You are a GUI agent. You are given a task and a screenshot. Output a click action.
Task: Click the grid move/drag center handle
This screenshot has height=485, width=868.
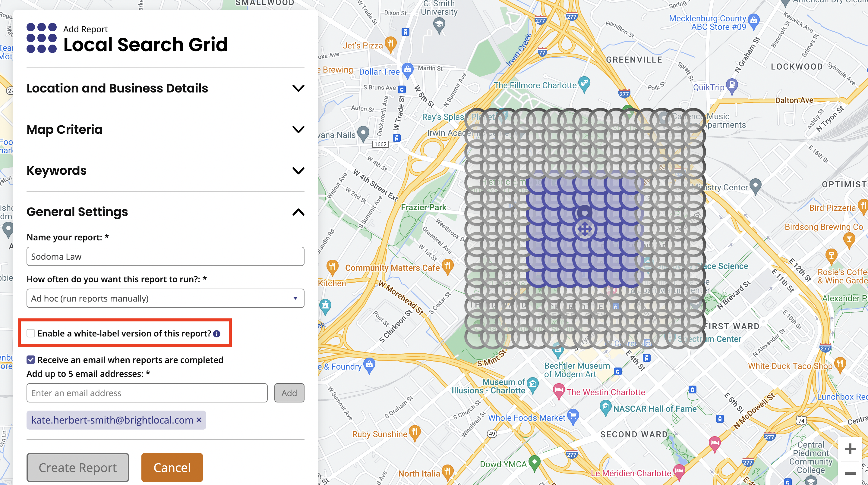pos(584,229)
